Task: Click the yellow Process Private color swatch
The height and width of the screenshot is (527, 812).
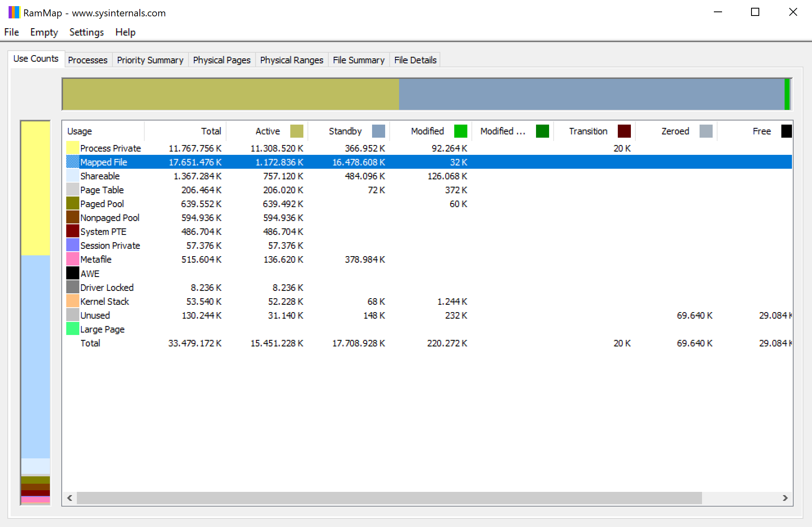Action: tap(72, 148)
